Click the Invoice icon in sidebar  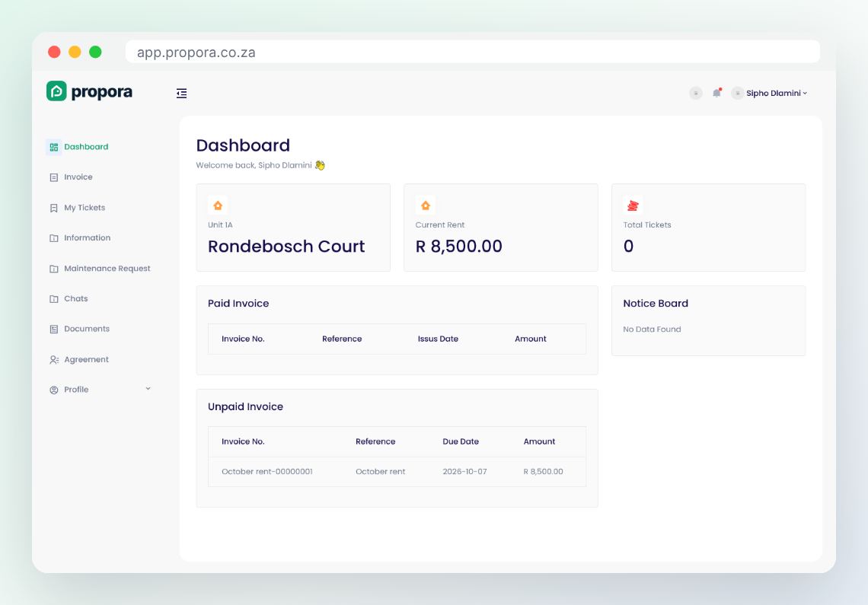[54, 177]
